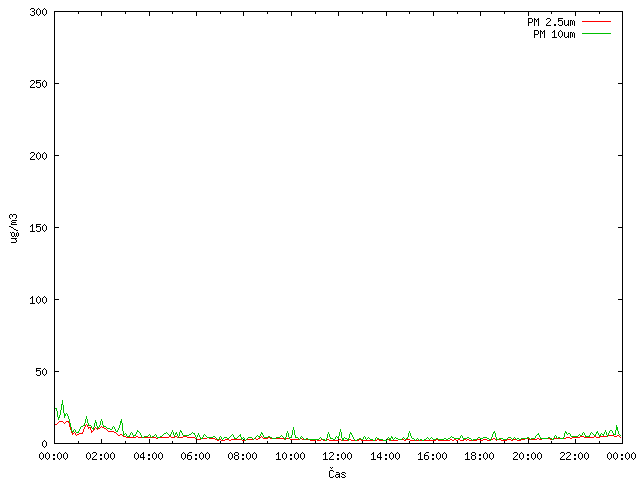This screenshot has width=640, height=480.
Task: Click the 300 y-axis label
Action: point(38,12)
